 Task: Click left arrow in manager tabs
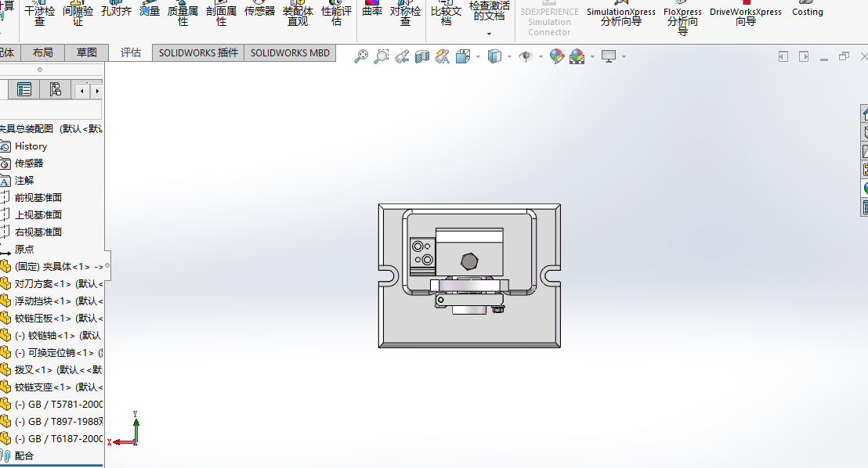82,91
